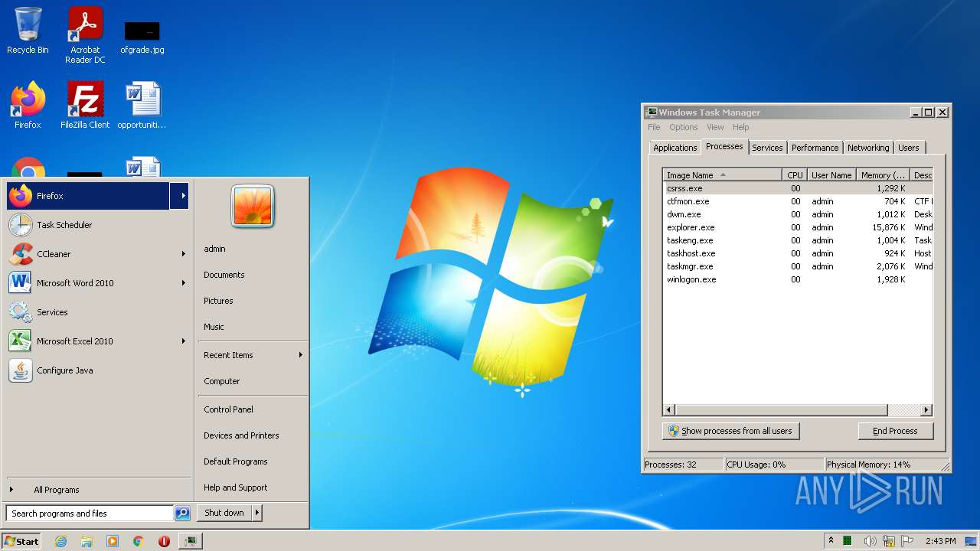Open shut down options arrow
Image resolution: width=980 pixels, height=551 pixels.
[x=257, y=513]
